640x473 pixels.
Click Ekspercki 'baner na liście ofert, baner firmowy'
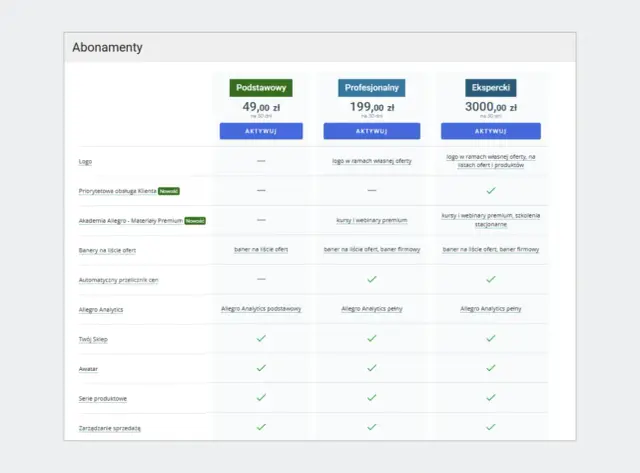click(491, 249)
